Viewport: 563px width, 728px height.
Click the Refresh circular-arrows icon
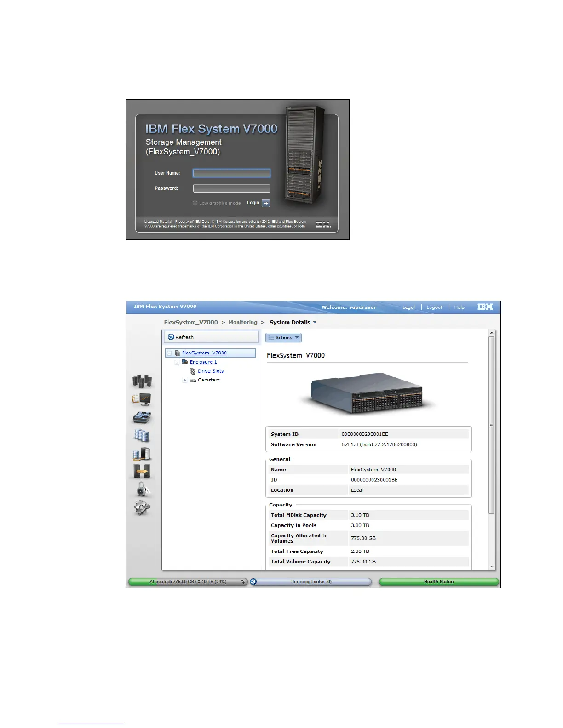click(171, 337)
